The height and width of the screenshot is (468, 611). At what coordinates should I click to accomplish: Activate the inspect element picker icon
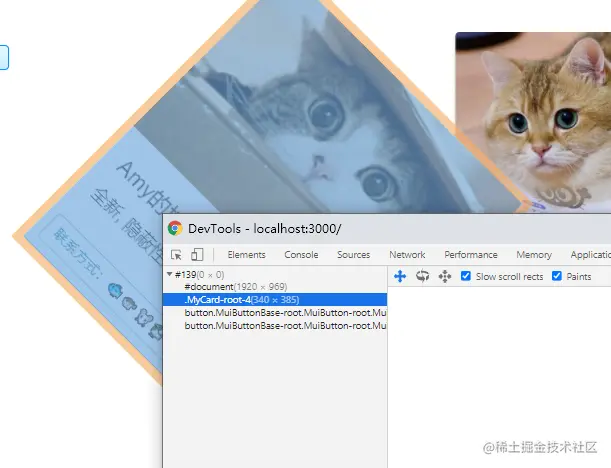click(176, 255)
